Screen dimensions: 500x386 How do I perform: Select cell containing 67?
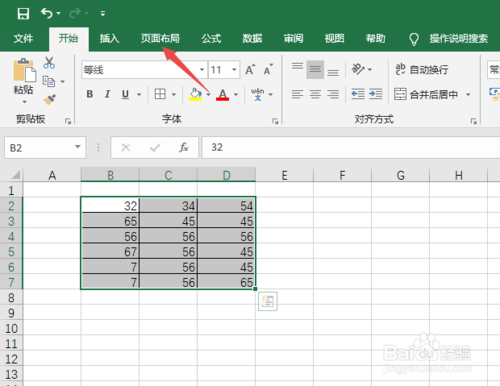(110, 252)
